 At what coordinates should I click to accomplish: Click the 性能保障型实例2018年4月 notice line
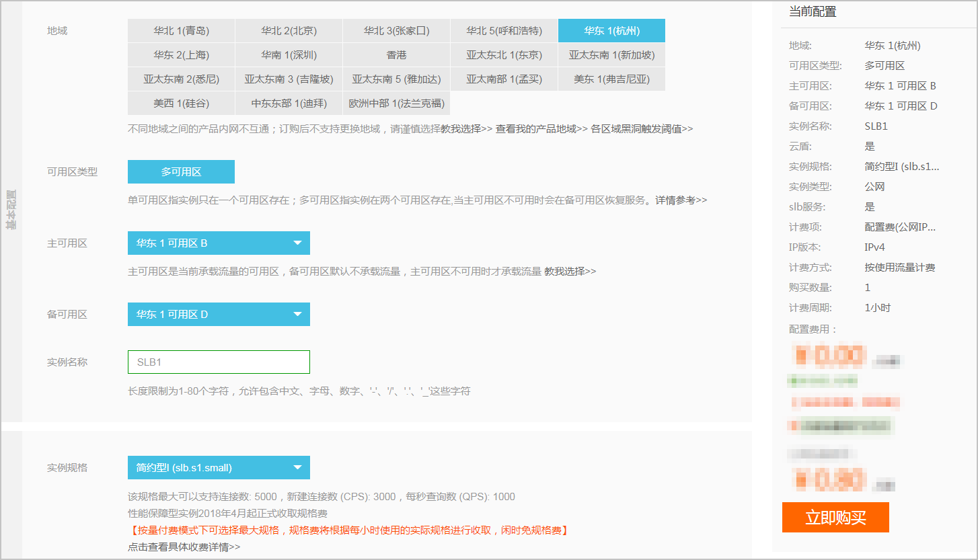(227, 514)
